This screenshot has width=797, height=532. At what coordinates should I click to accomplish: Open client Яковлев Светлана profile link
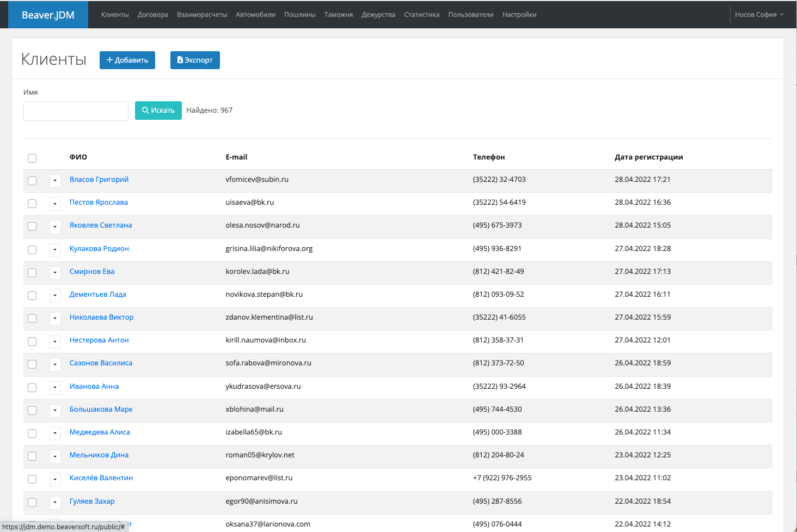coord(101,225)
